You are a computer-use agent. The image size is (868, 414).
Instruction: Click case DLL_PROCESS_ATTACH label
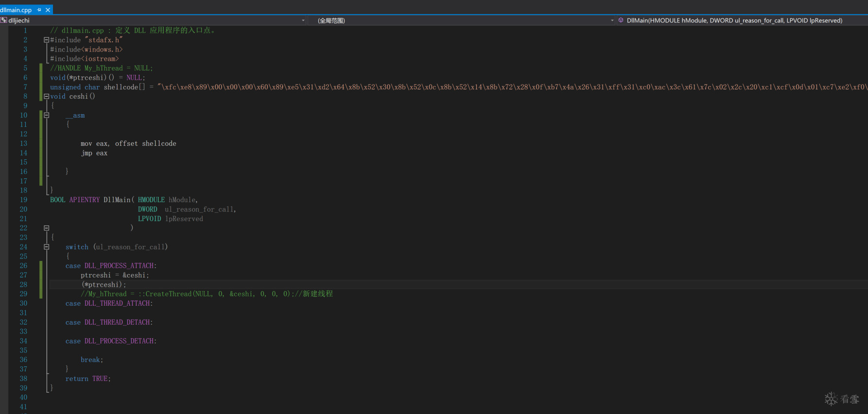click(111, 266)
